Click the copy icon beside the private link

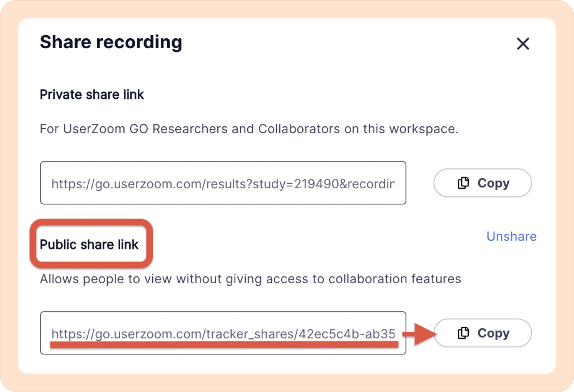coord(463,183)
